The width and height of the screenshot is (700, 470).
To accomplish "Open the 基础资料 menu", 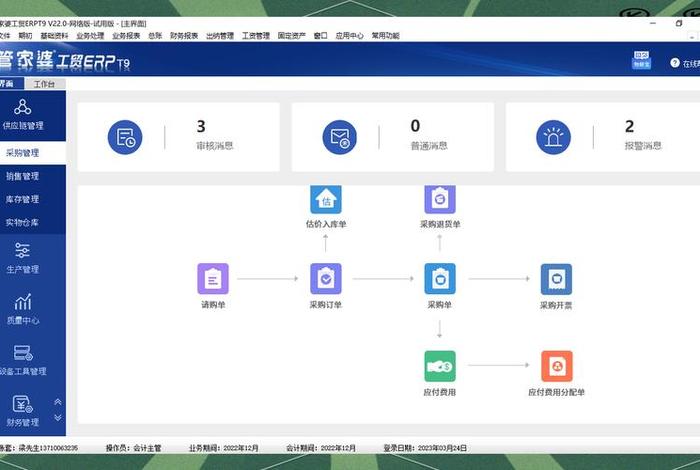I will coord(54,36).
